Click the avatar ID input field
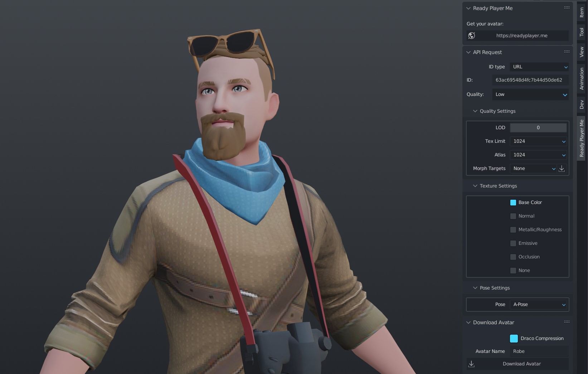This screenshot has width=588, height=374. pos(530,80)
